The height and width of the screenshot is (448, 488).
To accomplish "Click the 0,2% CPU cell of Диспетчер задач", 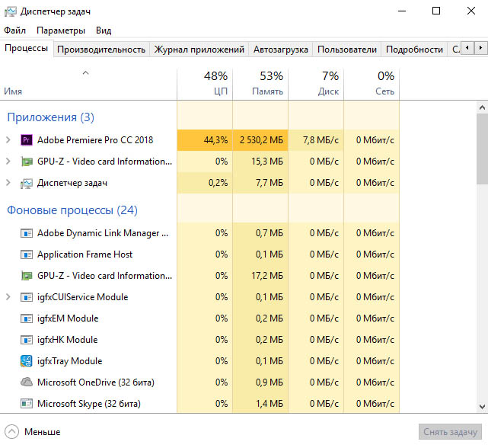I will pyautogui.click(x=205, y=183).
